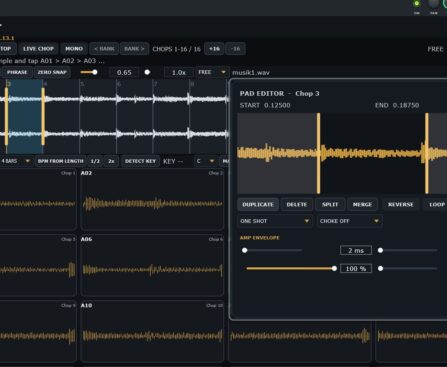Click the 100 % envelope slider handle
Screen dimensions: 447x367
334,269
